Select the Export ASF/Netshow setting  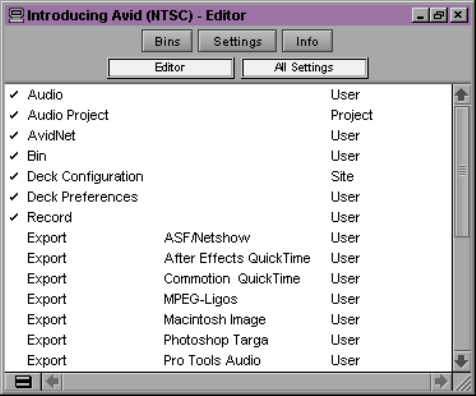tap(228, 238)
